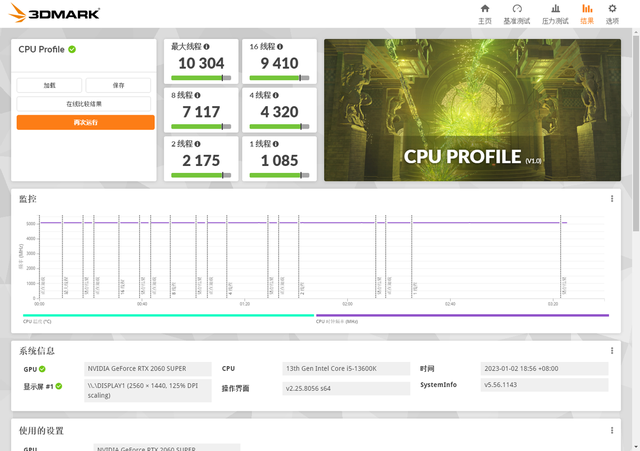Click info icon beside 16 threads (16 线程)
Image resolution: width=640 pixels, height=451 pixels.
[x=280, y=47]
